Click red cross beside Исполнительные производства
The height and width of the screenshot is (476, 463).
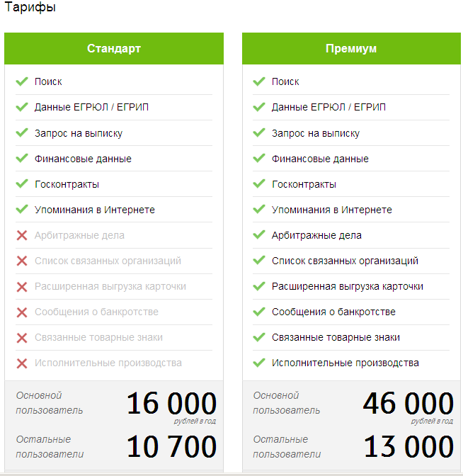click(x=22, y=363)
